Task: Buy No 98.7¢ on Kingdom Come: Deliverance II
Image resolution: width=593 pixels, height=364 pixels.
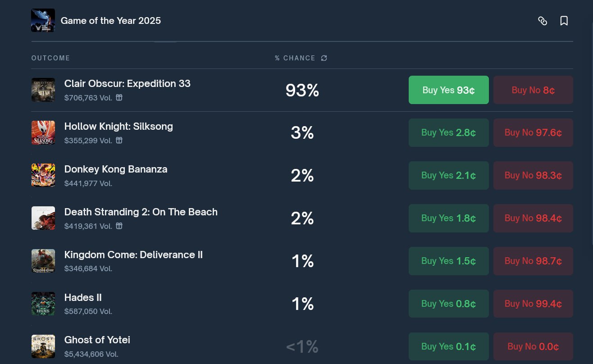Action: pos(533,261)
